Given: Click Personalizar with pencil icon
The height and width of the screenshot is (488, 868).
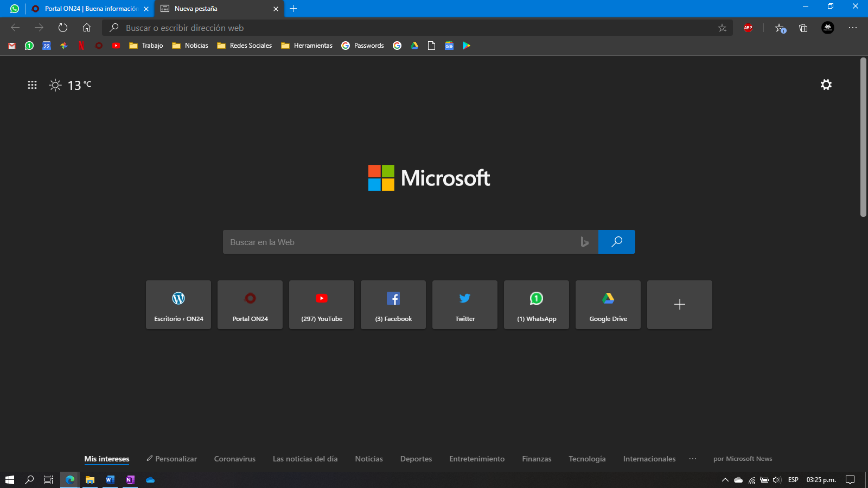Looking at the screenshot, I should [x=172, y=459].
